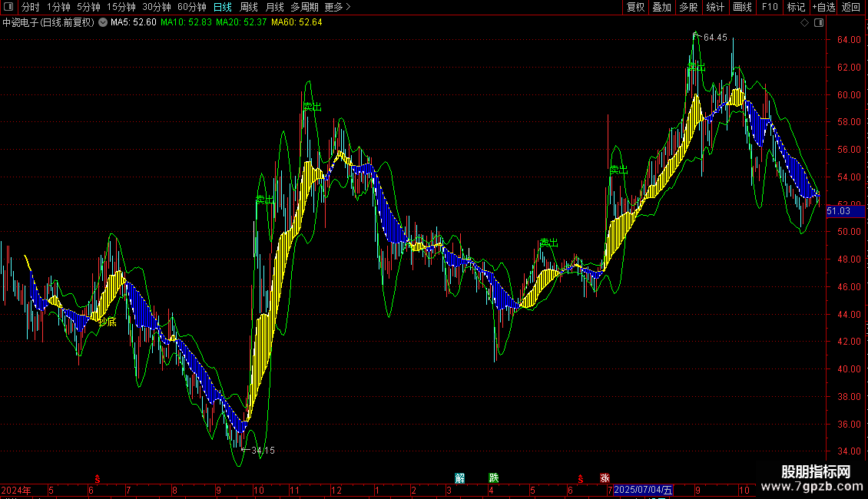Expand the 更多 more periods menu

[338, 7]
